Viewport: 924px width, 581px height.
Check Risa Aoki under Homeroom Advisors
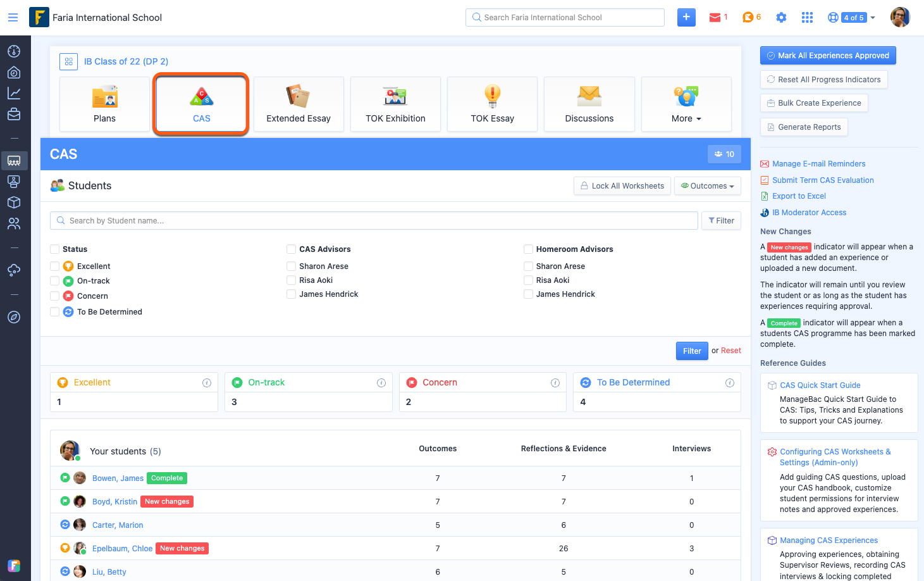click(x=528, y=280)
